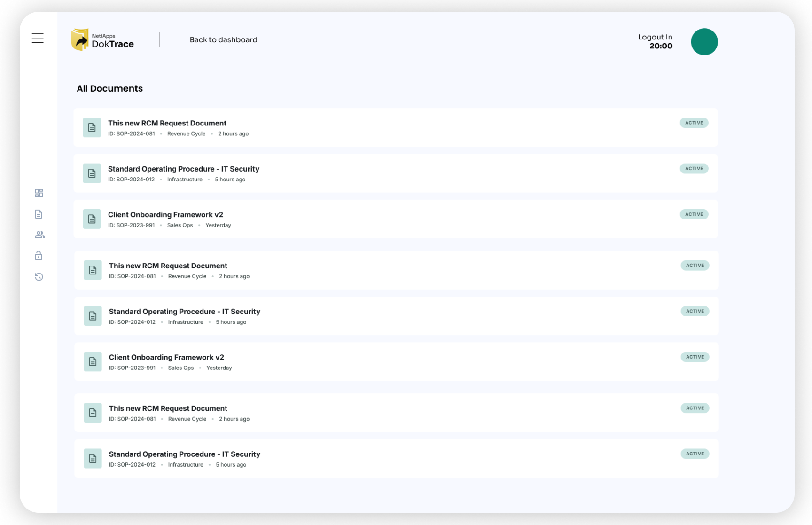Screen dimensions: 812x525
Task: Open the third RCM Request Document row
Action: coord(168,408)
